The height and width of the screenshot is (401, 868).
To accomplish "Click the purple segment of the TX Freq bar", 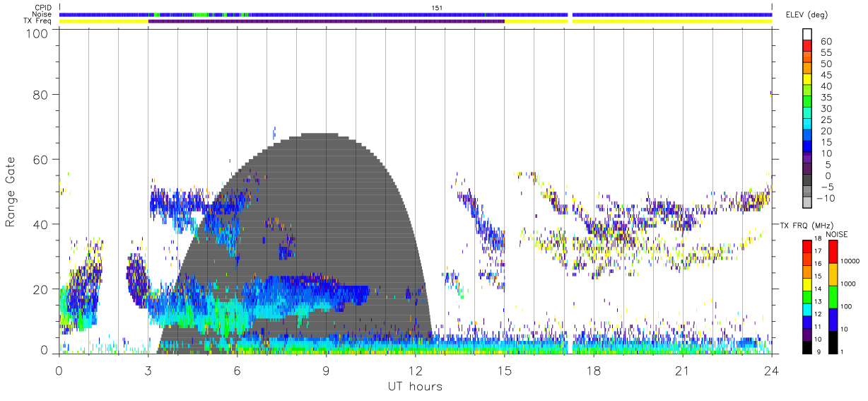I will 327,21.
